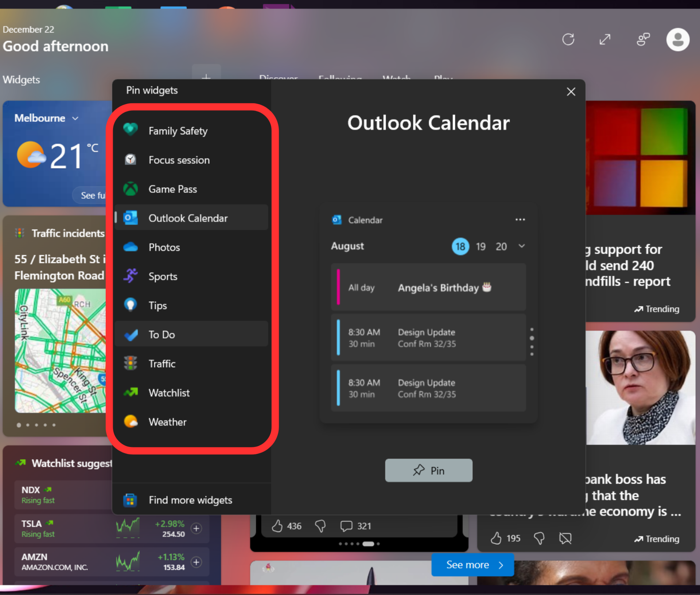Expand the Melbourne location dropdown
Screen dimensions: 700x595
click(75, 118)
